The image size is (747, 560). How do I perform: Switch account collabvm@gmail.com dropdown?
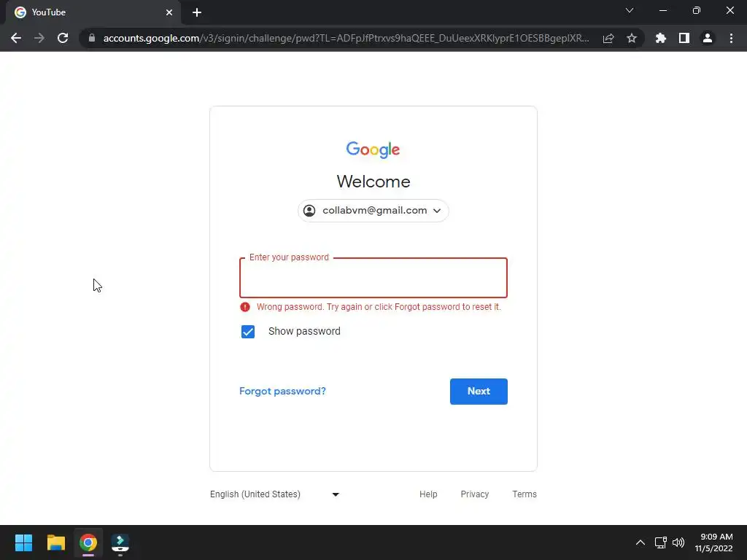[373, 211]
